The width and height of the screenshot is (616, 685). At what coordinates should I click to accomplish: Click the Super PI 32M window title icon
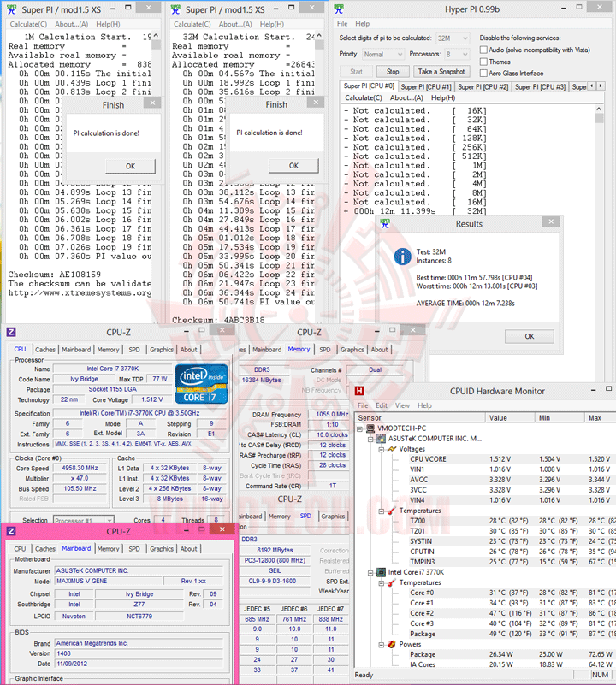click(175, 9)
